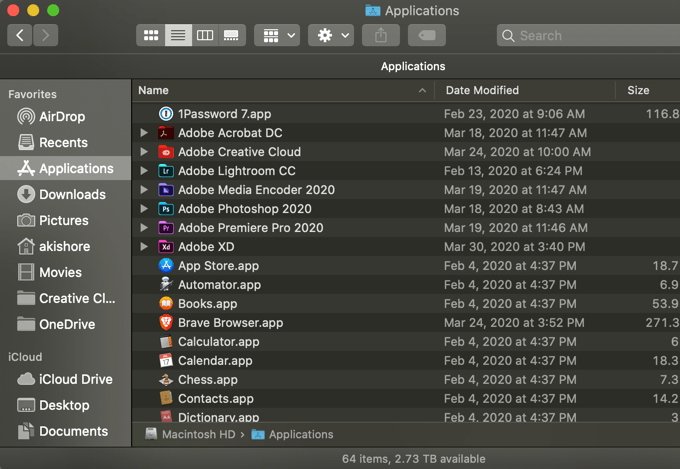Select the 1Password 7.app icon
This screenshot has width=680, height=469.
tap(166, 114)
